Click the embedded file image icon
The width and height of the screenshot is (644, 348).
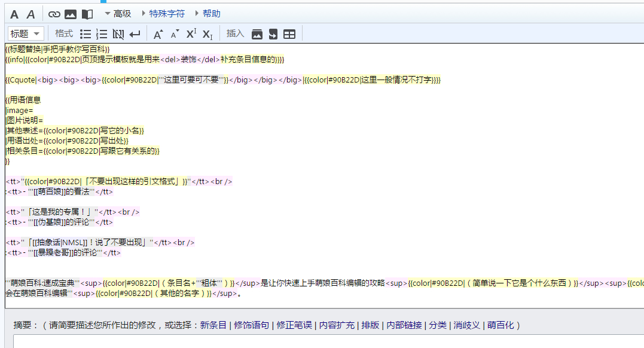71,14
